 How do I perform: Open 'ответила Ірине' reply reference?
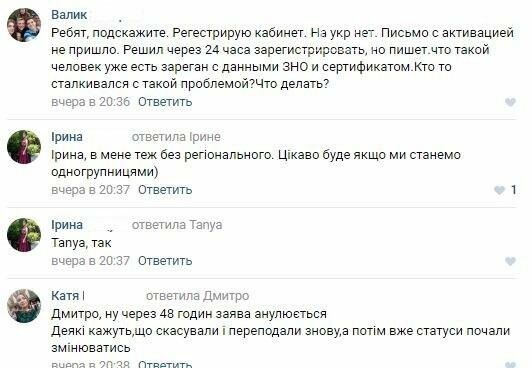[x=176, y=137]
